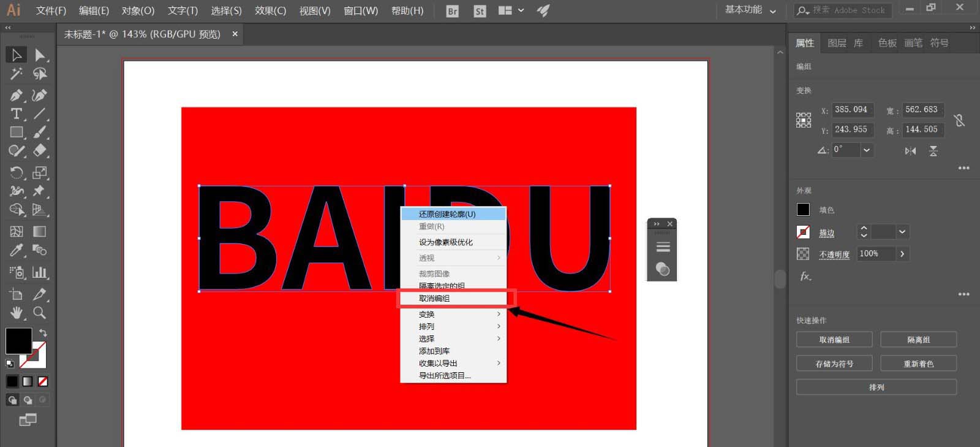The width and height of the screenshot is (980, 447).
Task: Reset to default fill and stroke
Action: [x=10, y=364]
